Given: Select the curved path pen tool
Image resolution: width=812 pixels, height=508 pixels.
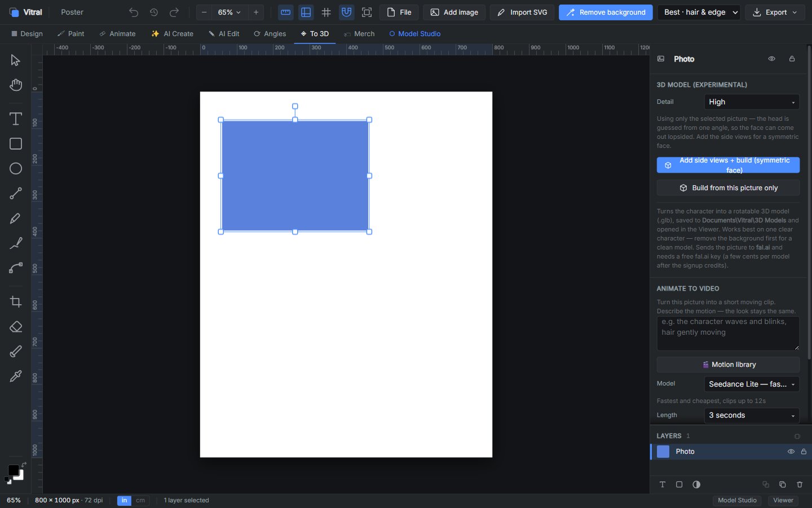Looking at the screenshot, I should (16, 268).
